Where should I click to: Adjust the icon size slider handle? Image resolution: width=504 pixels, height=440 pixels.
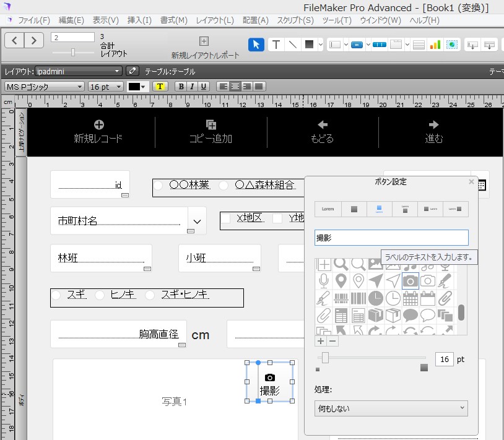325,358
